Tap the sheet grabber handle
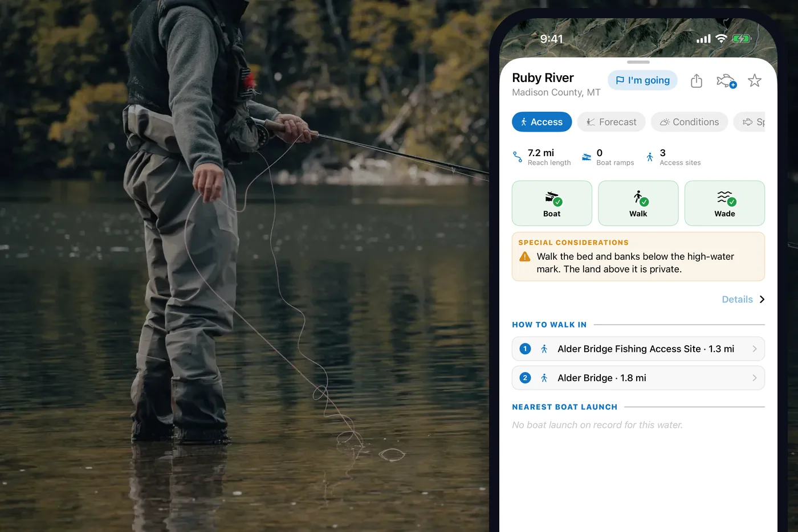This screenshot has height=532, width=798. click(x=638, y=62)
